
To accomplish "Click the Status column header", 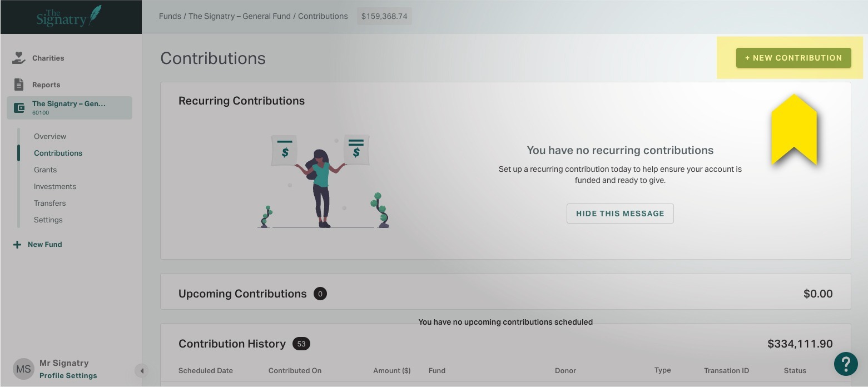I will (x=795, y=371).
